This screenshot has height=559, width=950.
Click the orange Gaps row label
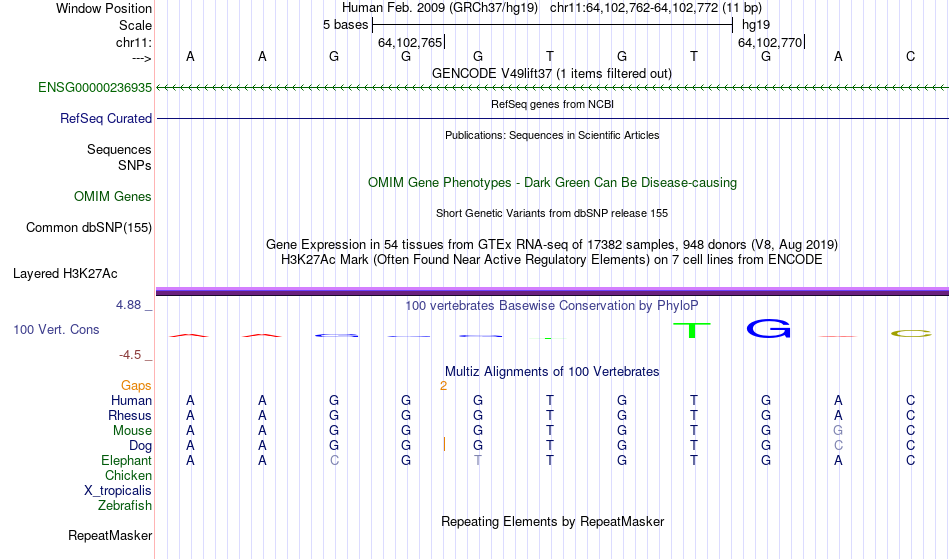point(136,386)
